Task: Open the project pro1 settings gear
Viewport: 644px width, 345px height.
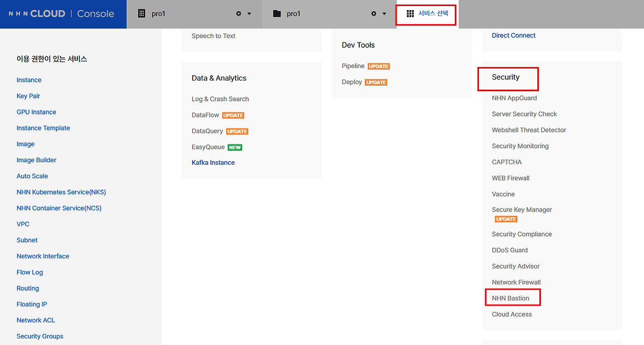Action: (x=374, y=14)
